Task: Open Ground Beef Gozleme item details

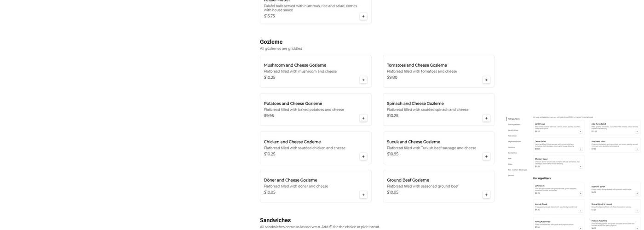Action: [x=408, y=180]
